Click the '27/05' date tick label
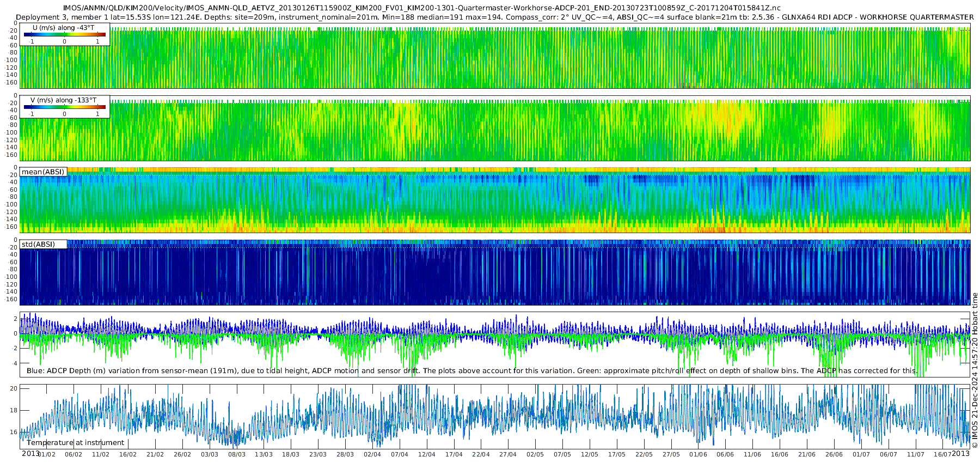Image resolution: width=980 pixels, height=463 pixels. 671,454
